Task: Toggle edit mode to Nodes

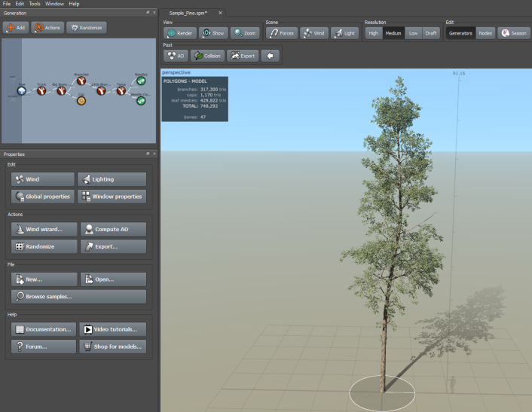Action: [485, 33]
